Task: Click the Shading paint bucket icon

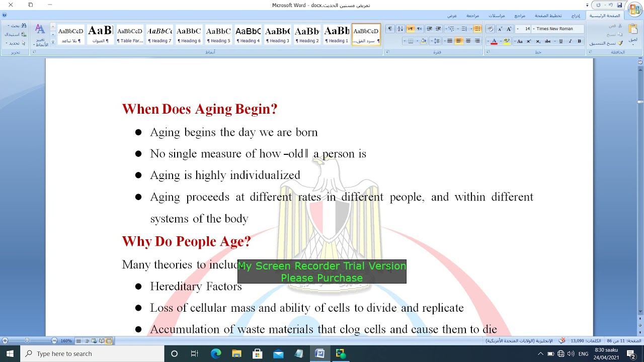Action: [424, 41]
